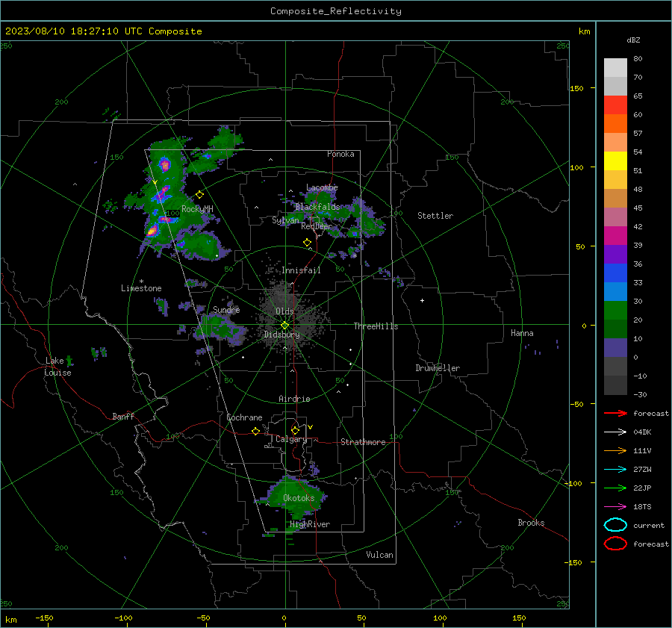Click the red 60–65 dBZ color swatch

coord(615,105)
